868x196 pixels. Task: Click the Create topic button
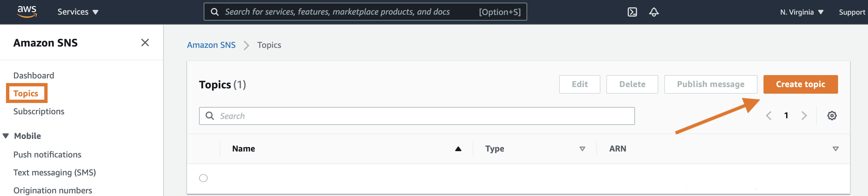pyautogui.click(x=800, y=84)
